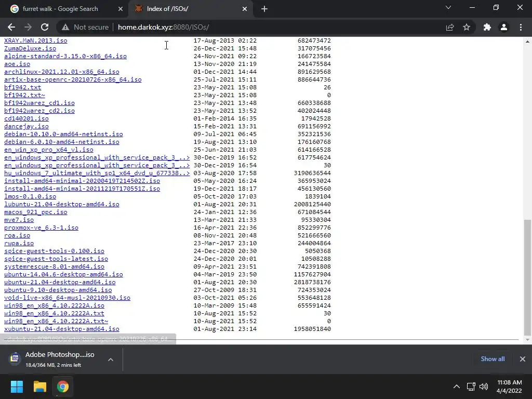Download ubuntu-9.10-desktop-amd64.iso

(x=58, y=290)
